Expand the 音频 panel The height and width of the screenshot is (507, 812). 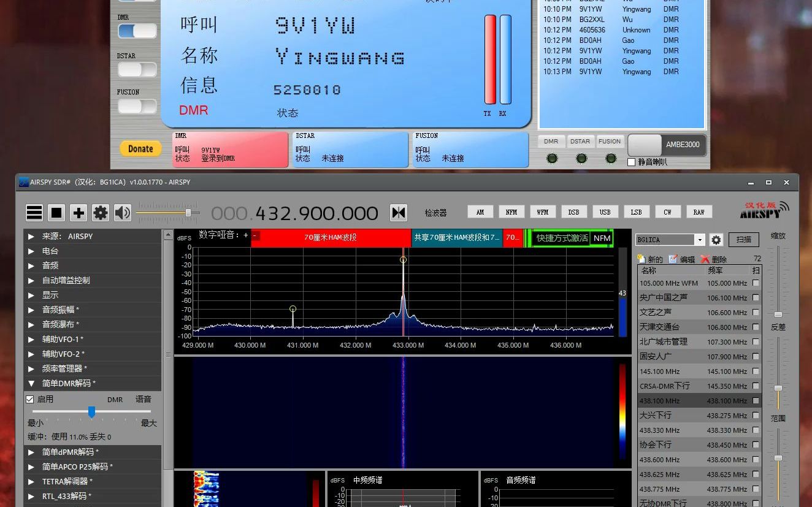point(93,265)
